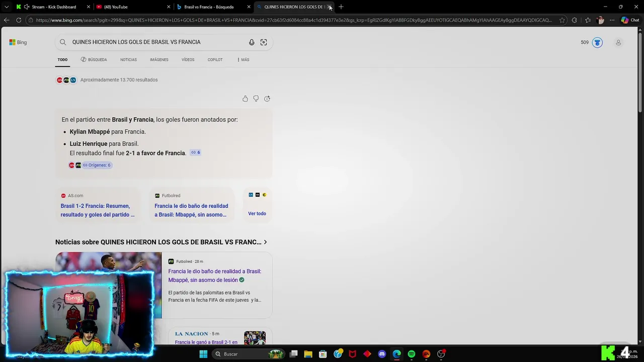
Task: Open Edge settings three-dot menu
Action: point(612,20)
